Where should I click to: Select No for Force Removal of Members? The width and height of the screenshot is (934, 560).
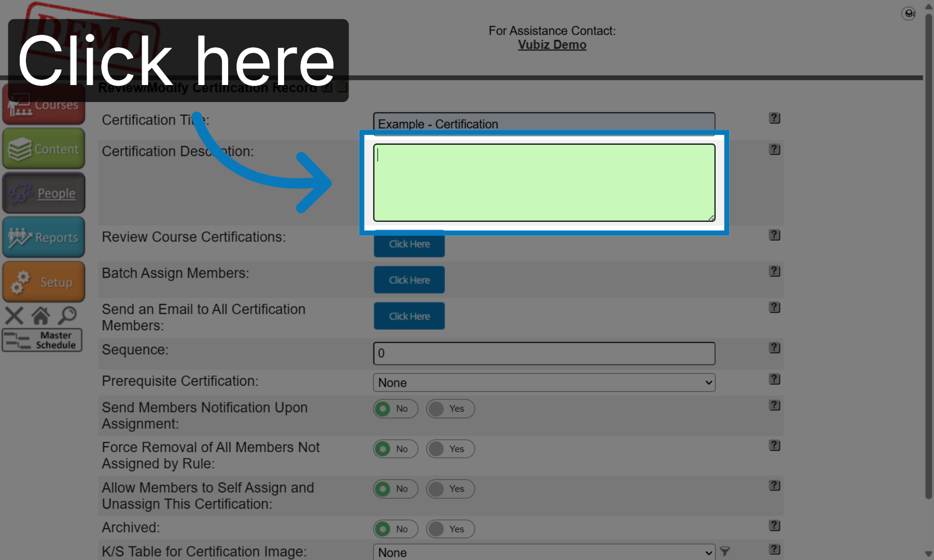coord(396,449)
